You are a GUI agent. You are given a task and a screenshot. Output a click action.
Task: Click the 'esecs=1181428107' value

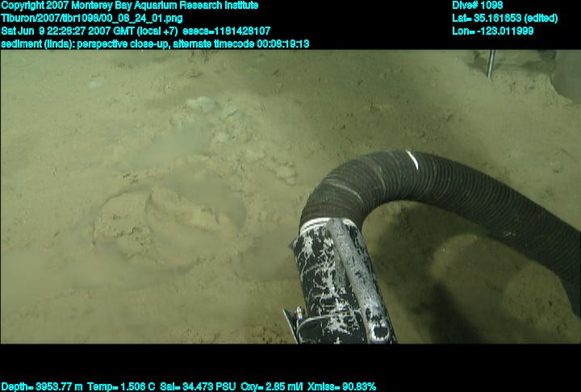[x=227, y=31]
